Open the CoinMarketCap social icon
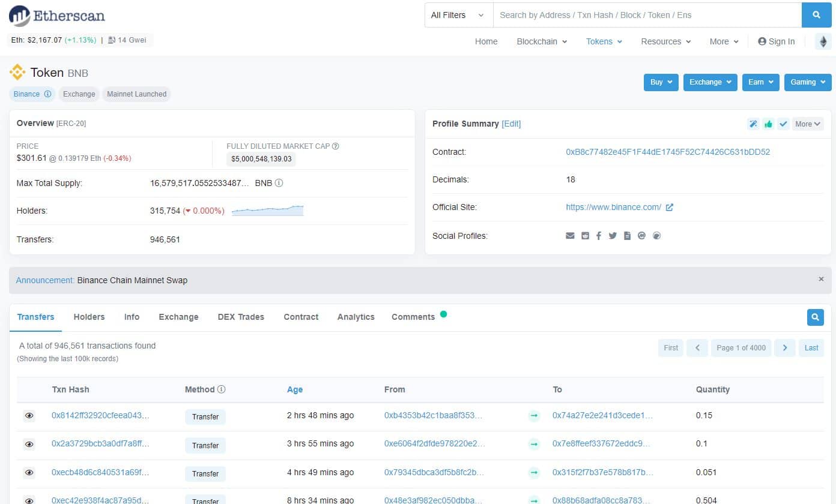This screenshot has width=836, height=504. click(641, 236)
